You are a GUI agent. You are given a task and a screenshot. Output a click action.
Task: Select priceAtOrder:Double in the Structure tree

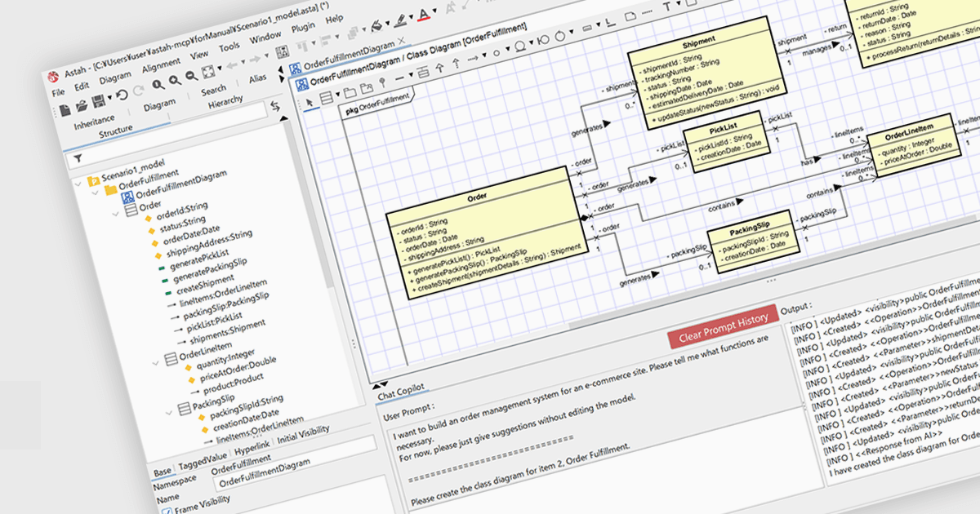click(238, 370)
